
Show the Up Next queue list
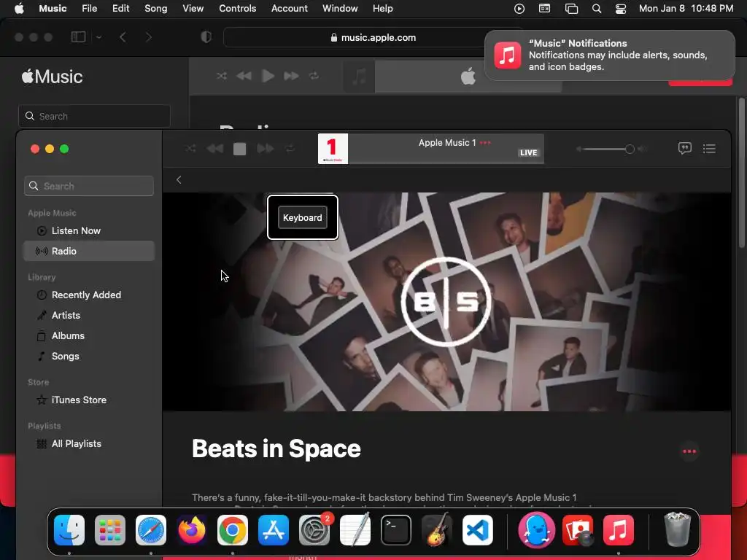tap(709, 149)
